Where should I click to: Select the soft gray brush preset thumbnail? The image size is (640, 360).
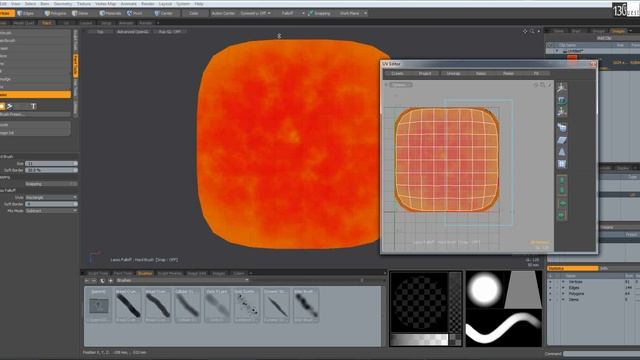(x=217, y=305)
